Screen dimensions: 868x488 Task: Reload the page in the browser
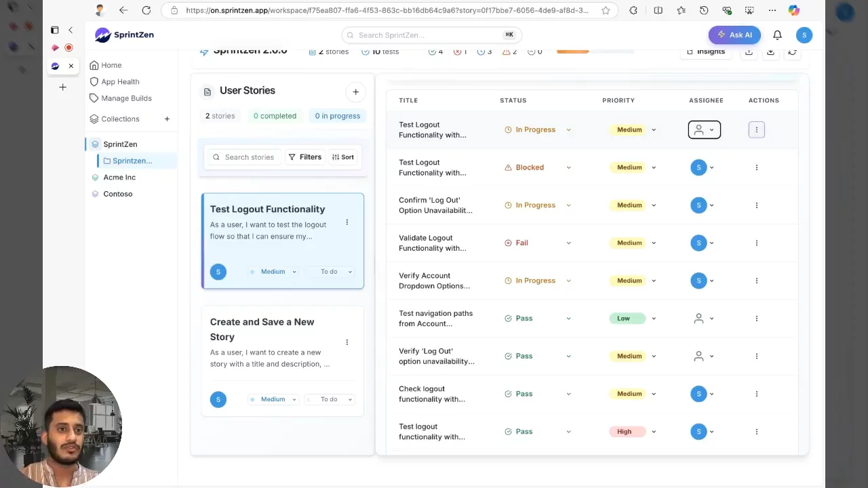pos(146,10)
